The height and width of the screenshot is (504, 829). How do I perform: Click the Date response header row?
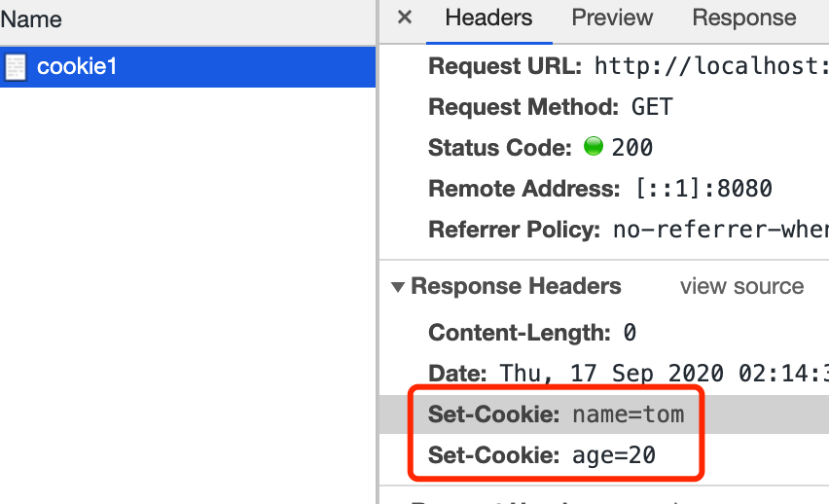pos(604,374)
